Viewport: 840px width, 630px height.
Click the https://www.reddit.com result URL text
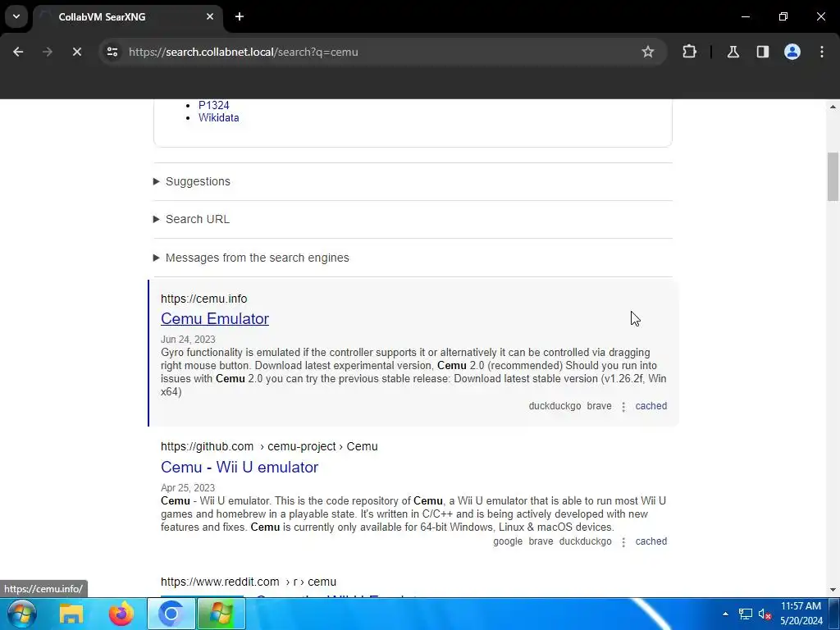click(249, 582)
